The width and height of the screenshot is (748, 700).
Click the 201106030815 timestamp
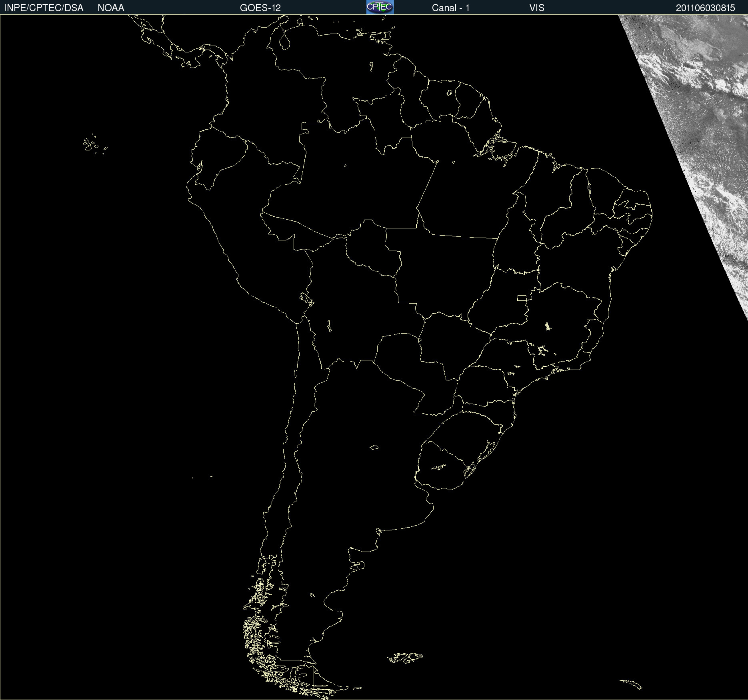click(706, 8)
